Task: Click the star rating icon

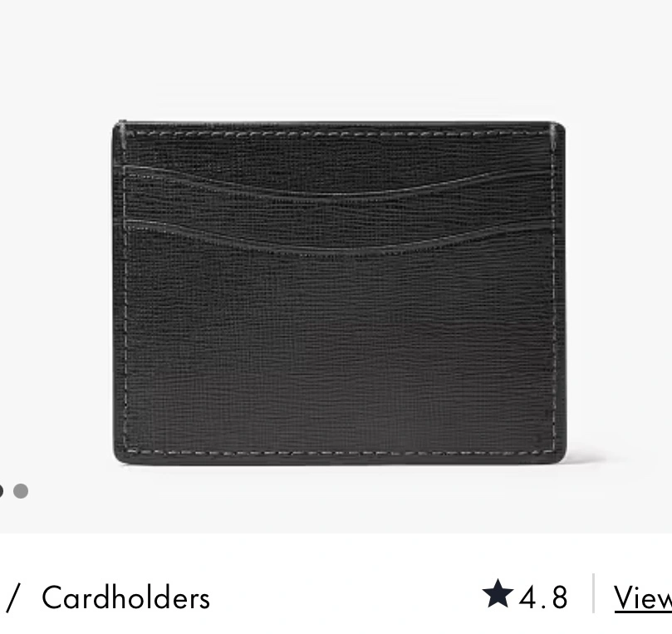Action: [498, 593]
